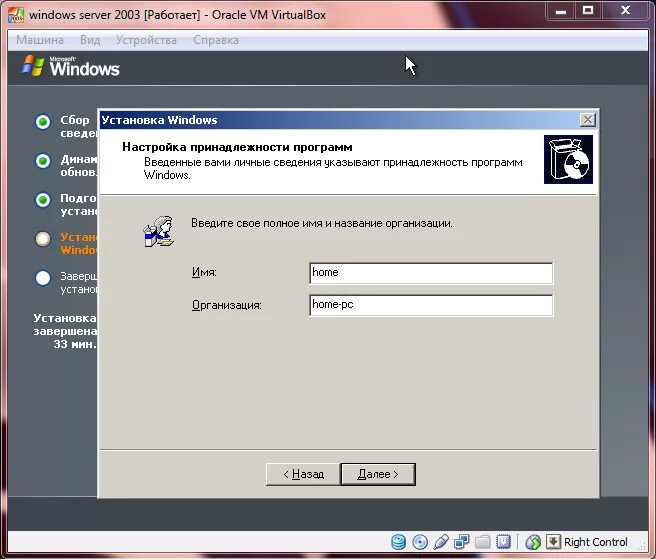The width and height of the screenshot is (656, 560).
Task: Click the Динамическое обновление step bullet
Action: point(43,161)
